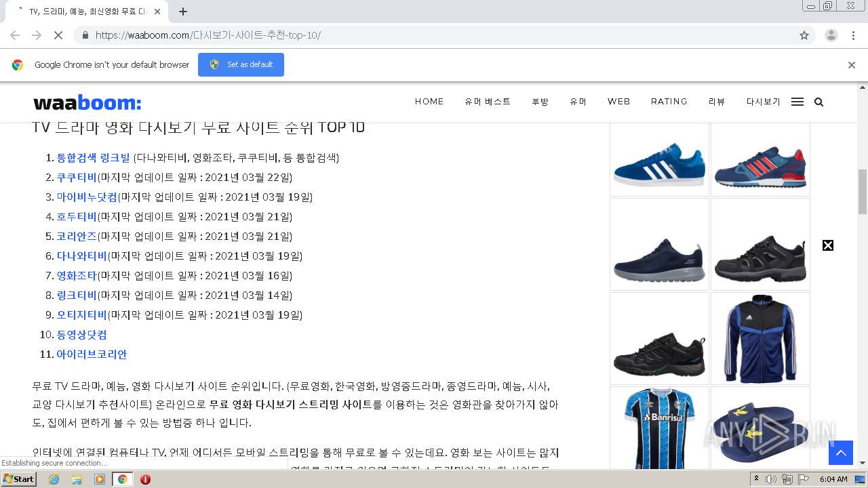
Task: Open 영화조타 link
Action: click(77, 276)
